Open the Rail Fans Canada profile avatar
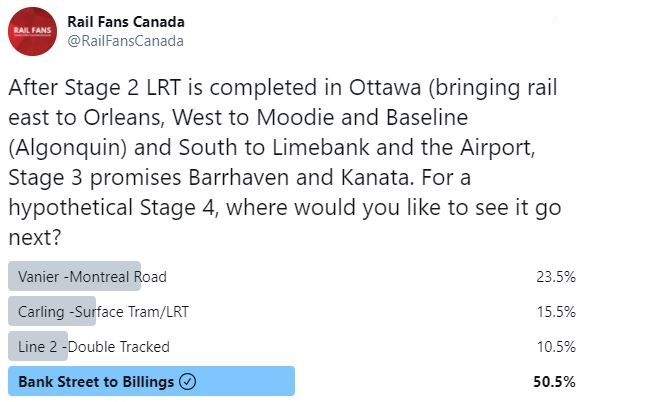The height and width of the screenshot is (402, 648). coord(32,31)
